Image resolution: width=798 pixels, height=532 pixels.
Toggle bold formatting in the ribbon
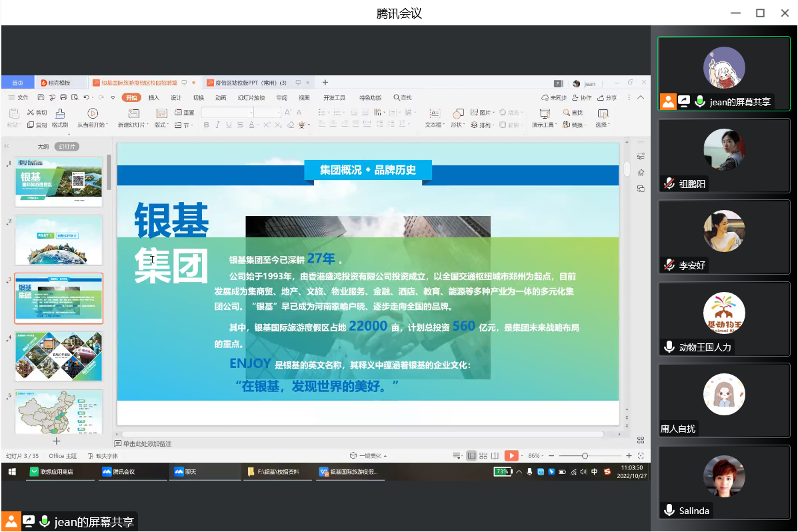coord(206,125)
